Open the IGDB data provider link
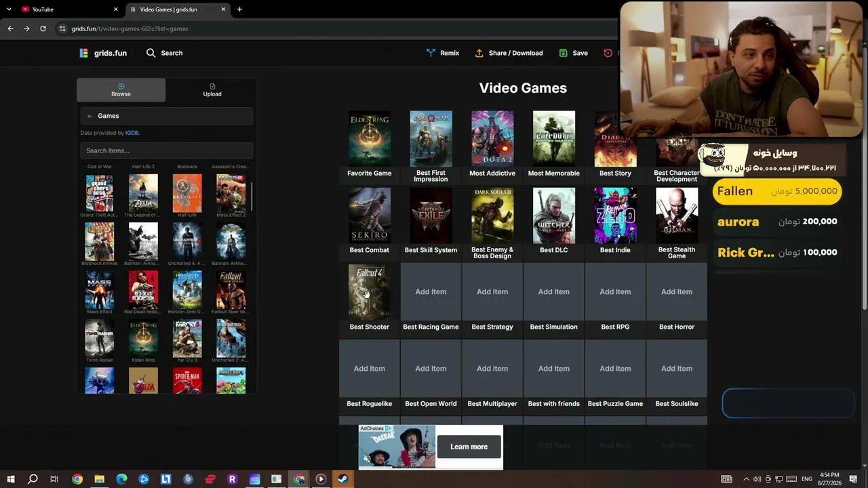This screenshot has width=868, height=488. coord(132,133)
